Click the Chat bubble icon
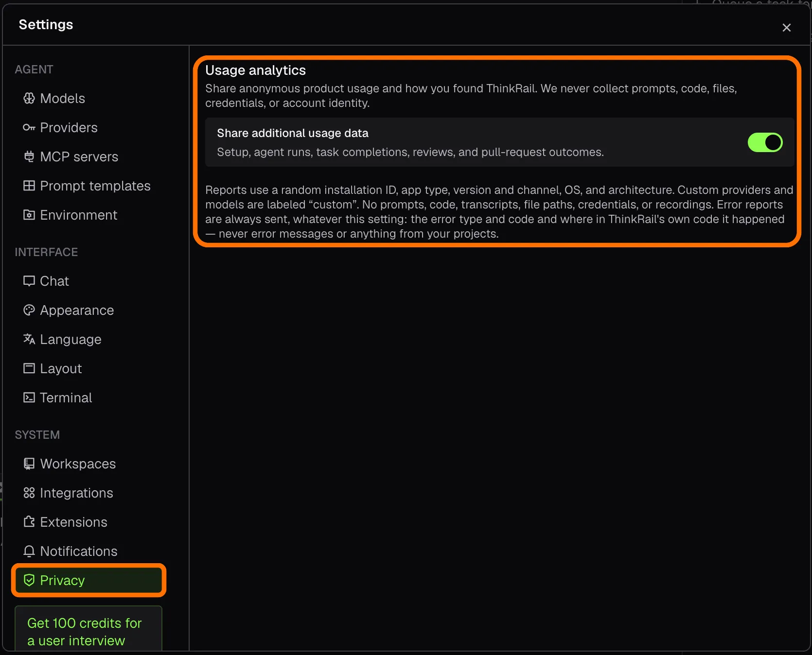812x655 pixels. [x=29, y=281]
